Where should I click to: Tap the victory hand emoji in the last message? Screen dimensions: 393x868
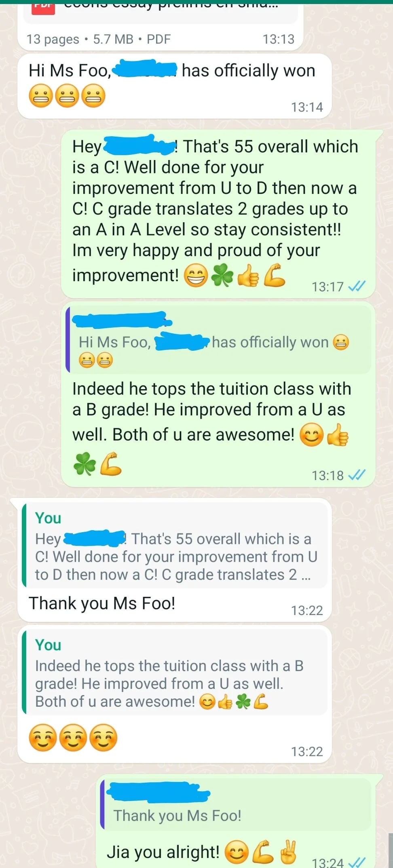pyautogui.click(x=288, y=852)
